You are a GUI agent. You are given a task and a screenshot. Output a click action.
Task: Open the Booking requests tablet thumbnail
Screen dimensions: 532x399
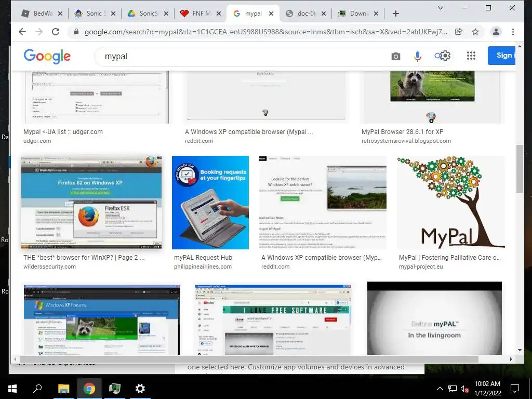210,203
